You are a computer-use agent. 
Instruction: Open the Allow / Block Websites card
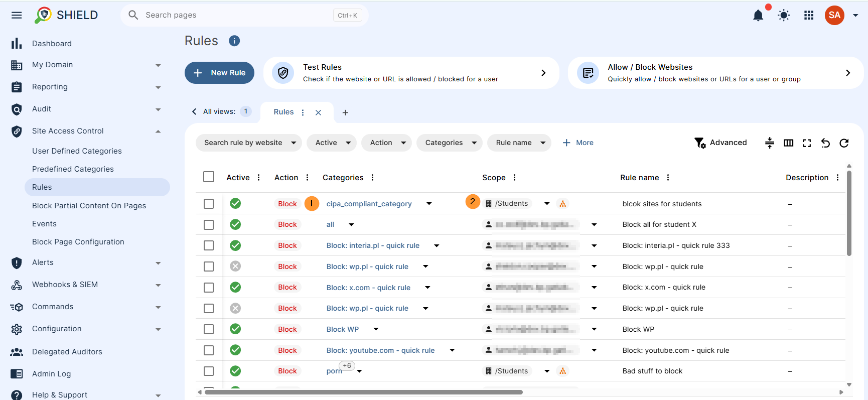click(715, 73)
